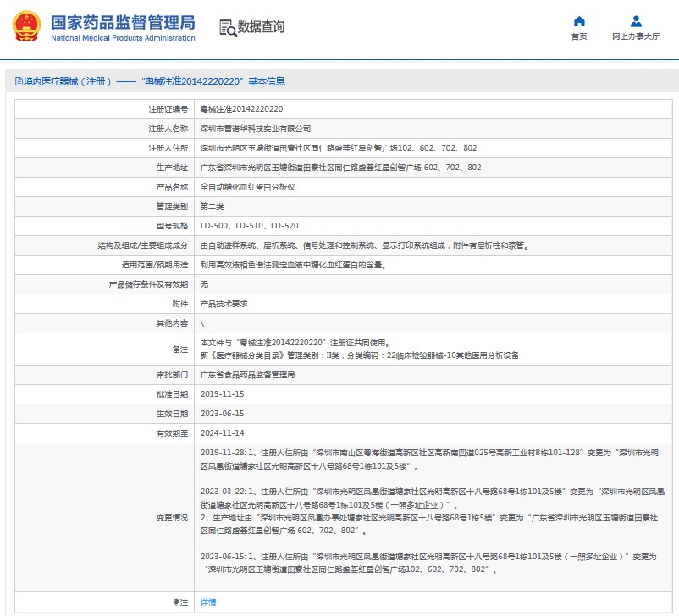Select the 粤械注准20142220220 value in 注册证编号 row
This screenshot has height=616, width=679.
[x=241, y=109]
